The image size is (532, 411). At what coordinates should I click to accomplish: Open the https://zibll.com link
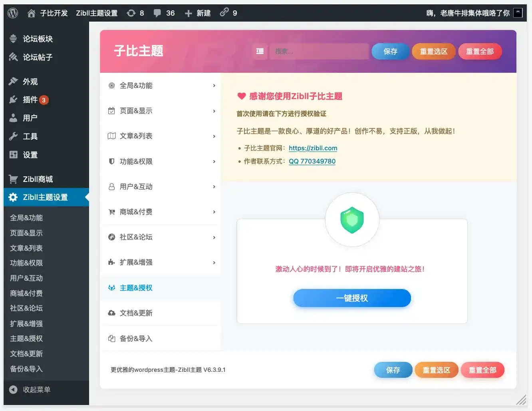(x=313, y=148)
